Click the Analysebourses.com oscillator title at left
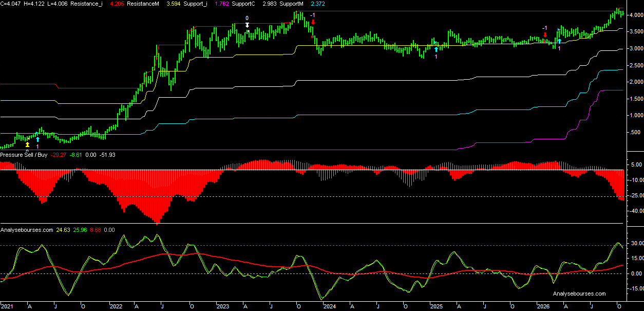The width and height of the screenshot is (644, 311). [x=27, y=230]
